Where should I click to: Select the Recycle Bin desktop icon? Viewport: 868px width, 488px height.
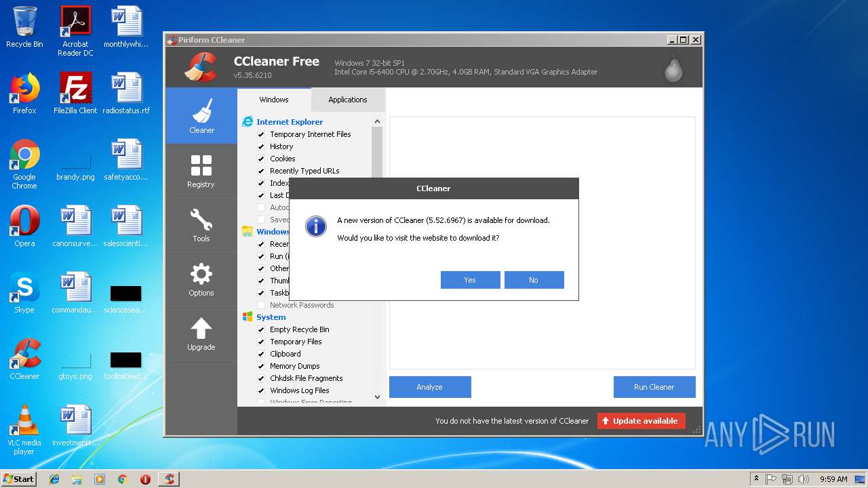coord(24,28)
